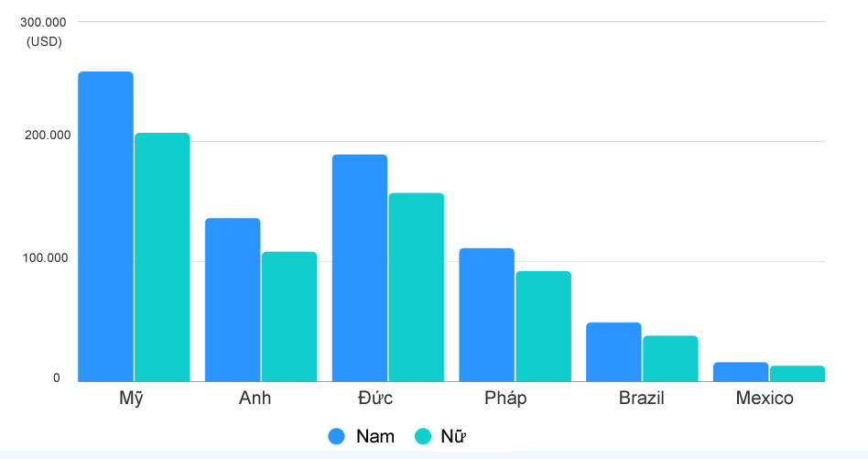Select the teal Nữ bar for Brazil
868x459 pixels.
pyautogui.click(x=670, y=358)
